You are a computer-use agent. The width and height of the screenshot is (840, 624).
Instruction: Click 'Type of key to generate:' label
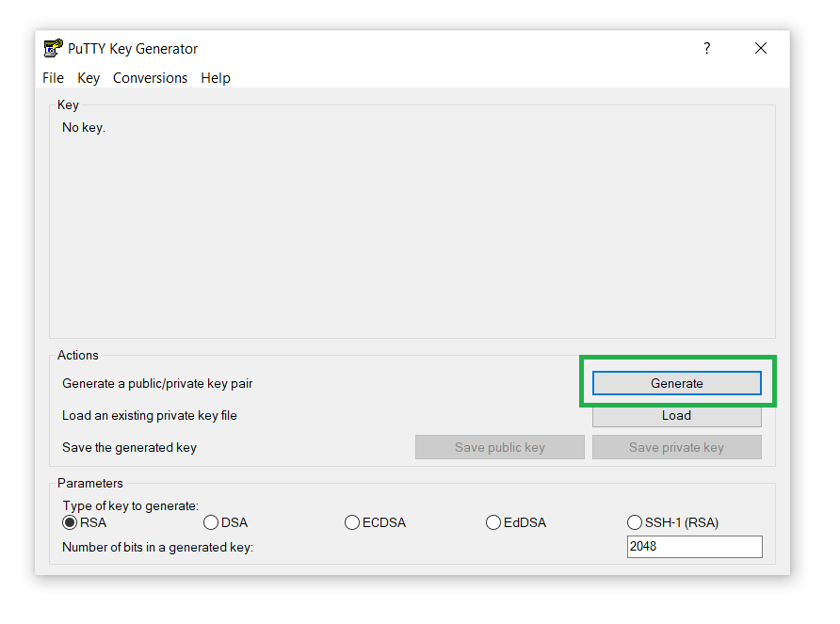pyautogui.click(x=130, y=505)
